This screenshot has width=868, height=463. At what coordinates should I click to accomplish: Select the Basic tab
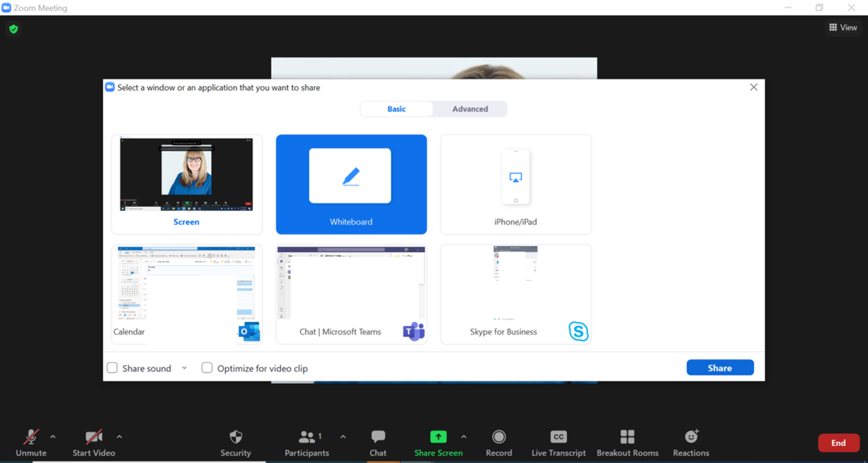[396, 109]
